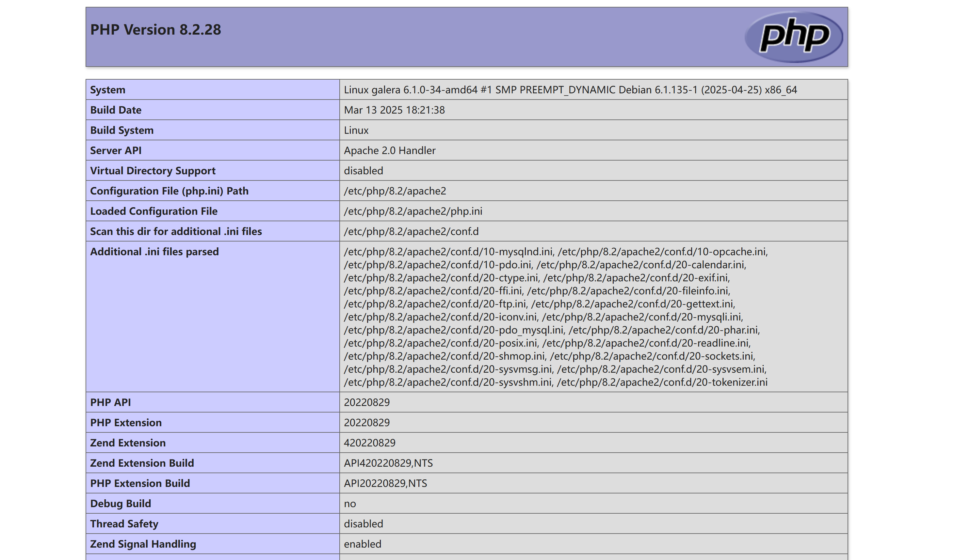
Task: Click the 20-gettext.ini path text
Action: click(x=633, y=304)
